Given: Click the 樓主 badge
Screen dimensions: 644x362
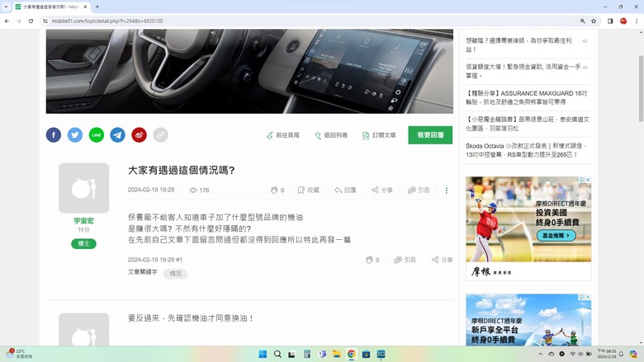Looking at the screenshot, I should click(x=83, y=243).
